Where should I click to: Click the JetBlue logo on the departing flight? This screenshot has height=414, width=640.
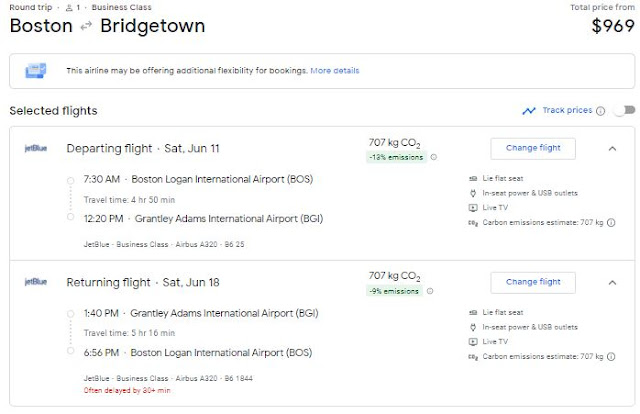click(34, 149)
